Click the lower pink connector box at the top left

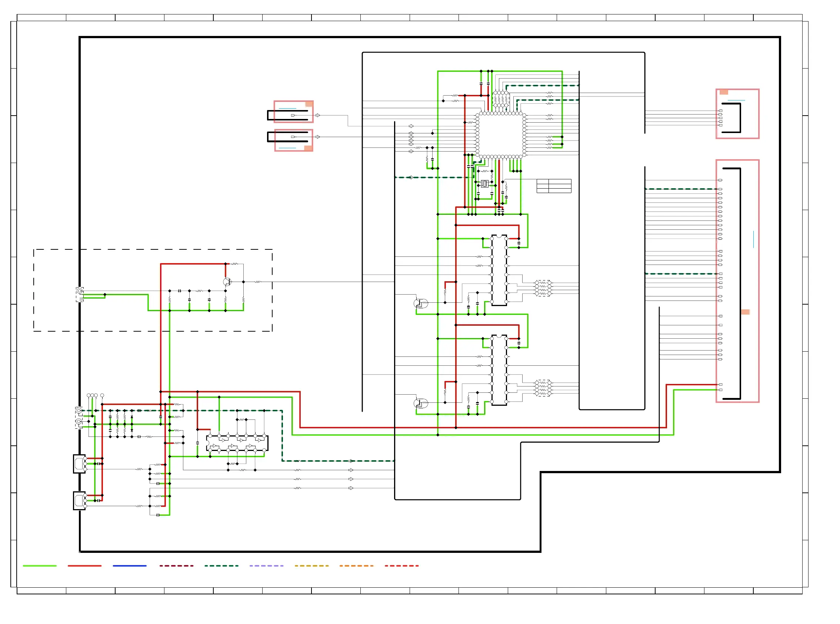293,140
